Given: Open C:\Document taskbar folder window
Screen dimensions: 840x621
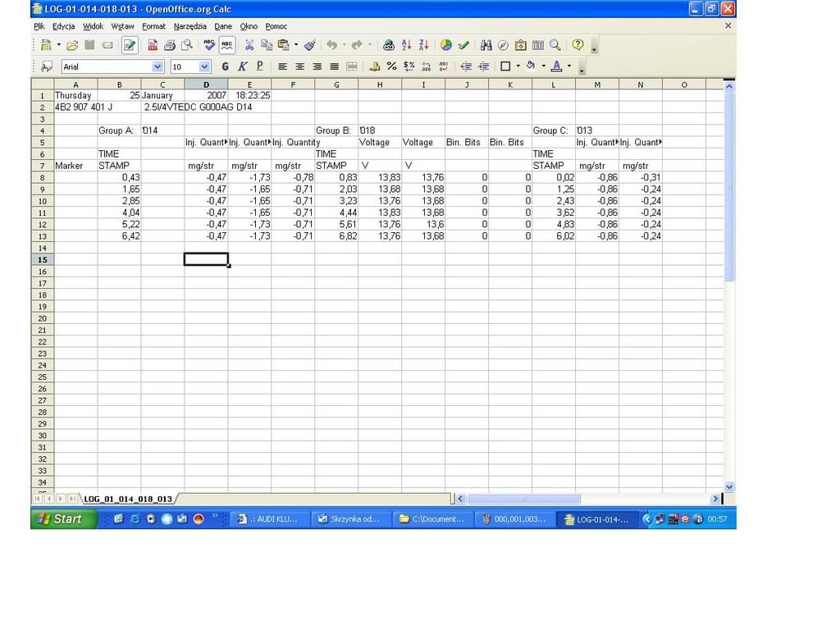Looking at the screenshot, I should coord(432,518).
